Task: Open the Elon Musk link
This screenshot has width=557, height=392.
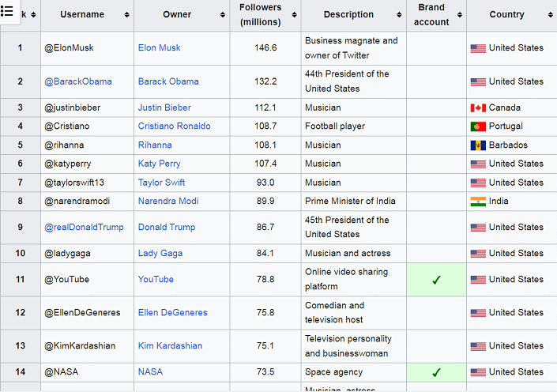Action: tap(159, 47)
